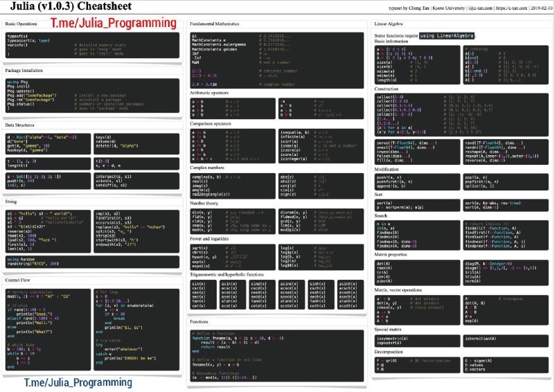Click "Matrix, vector operations" subheading
The height and width of the screenshot is (392, 554).
pyautogui.click(x=397, y=290)
